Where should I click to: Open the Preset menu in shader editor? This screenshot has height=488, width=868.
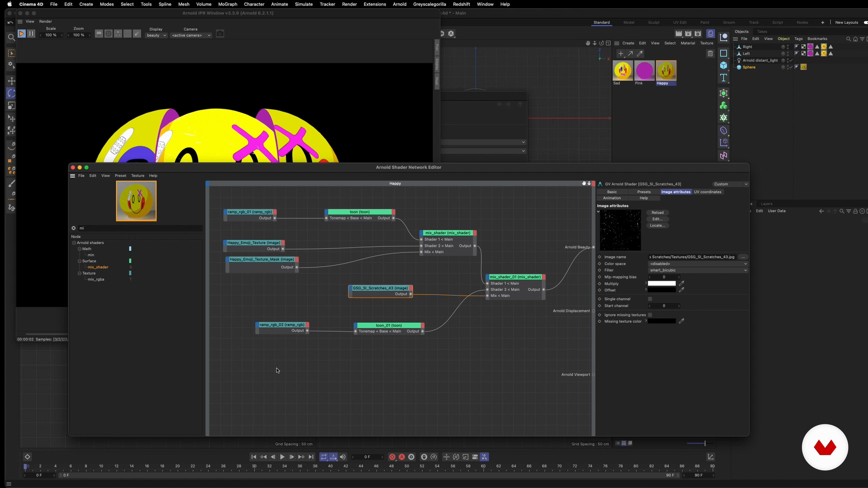(120, 176)
